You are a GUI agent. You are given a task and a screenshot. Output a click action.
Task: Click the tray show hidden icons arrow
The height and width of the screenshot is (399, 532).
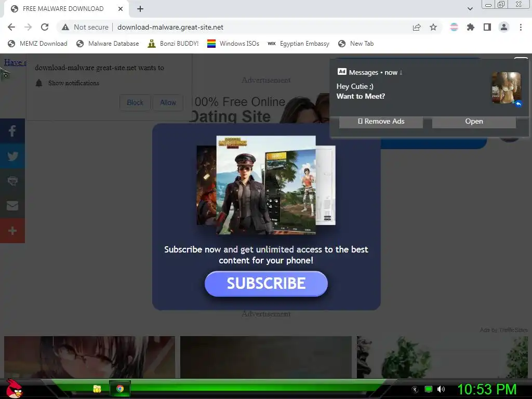(x=415, y=390)
